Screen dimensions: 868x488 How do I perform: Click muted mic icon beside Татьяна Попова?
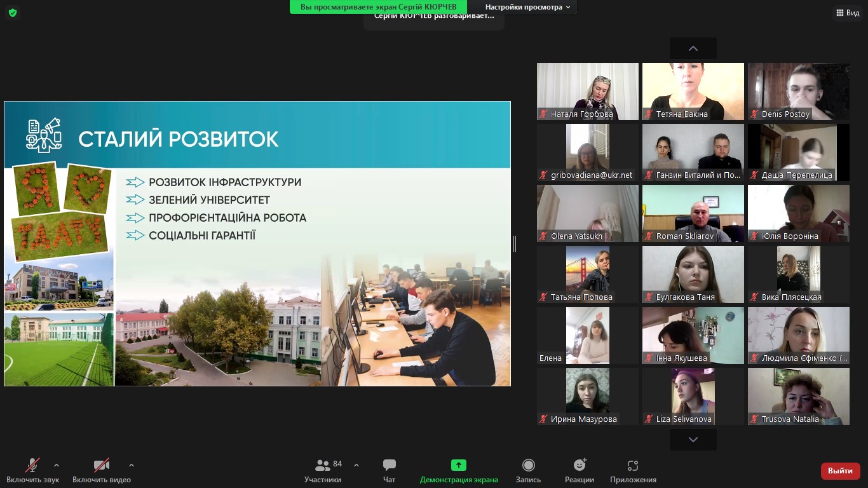[x=544, y=297]
